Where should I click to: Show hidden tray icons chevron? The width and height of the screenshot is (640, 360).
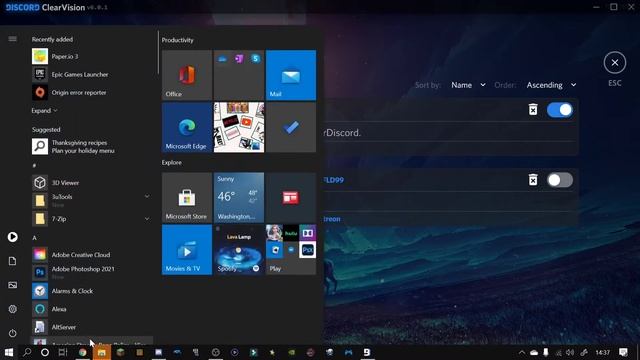click(522, 352)
